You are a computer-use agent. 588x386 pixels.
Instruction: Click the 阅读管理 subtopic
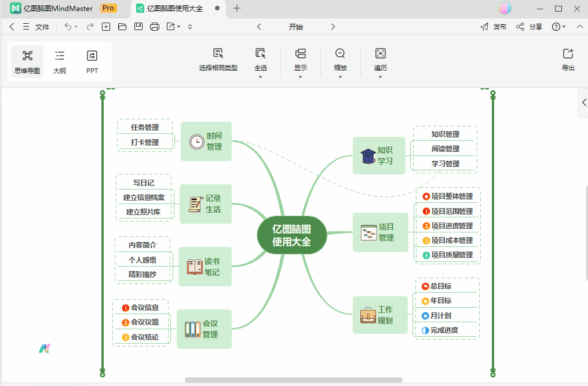445,148
